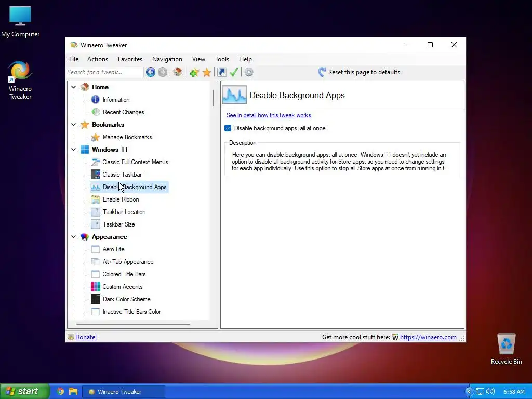
Task: Click Winaero Tweaker taskbar button
Action: pos(124,392)
